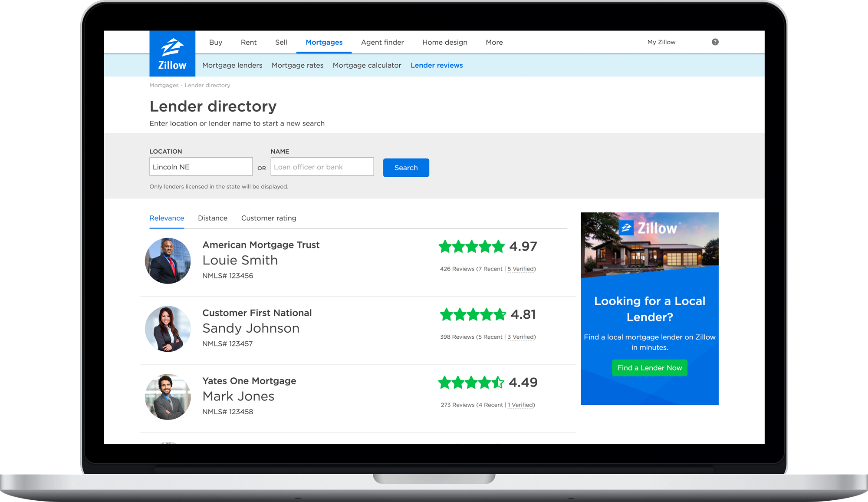The height and width of the screenshot is (502, 868).
Task: Open the 5 Verified reviews link for Louie Smith
Action: pyautogui.click(x=521, y=269)
